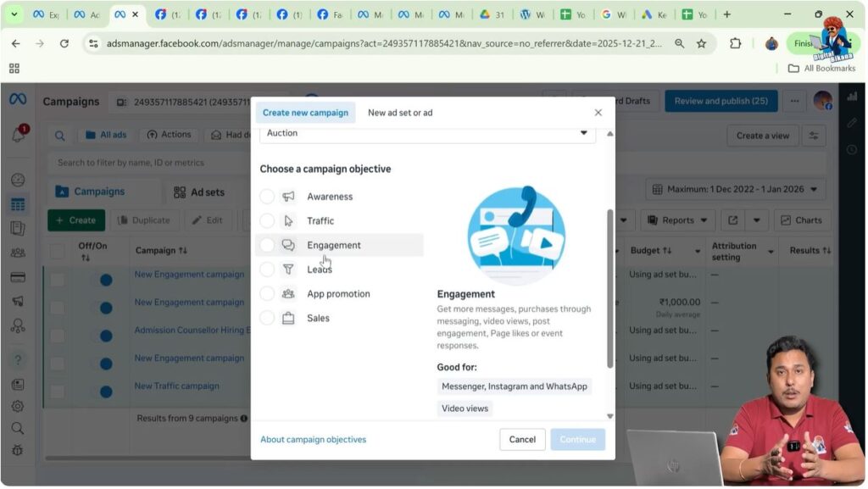Click the green Create button
Screen dimensions: 868x489
click(x=76, y=220)
